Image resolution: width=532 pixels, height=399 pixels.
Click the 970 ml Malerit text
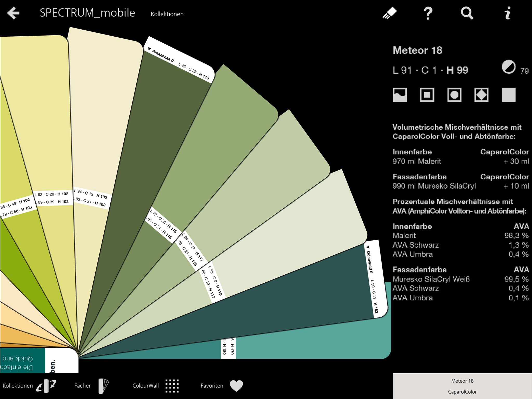417,161
